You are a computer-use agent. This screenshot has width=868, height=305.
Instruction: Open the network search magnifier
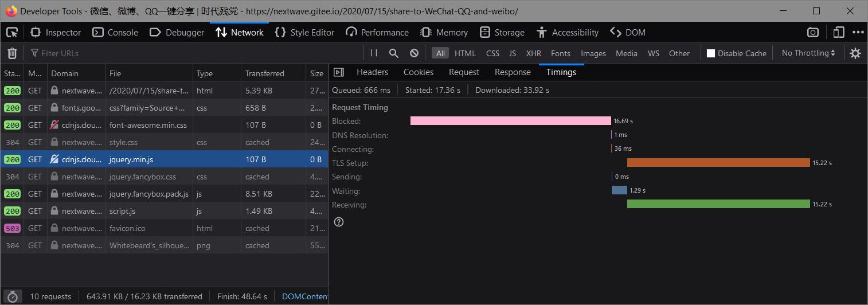click(x=394, y=53)
